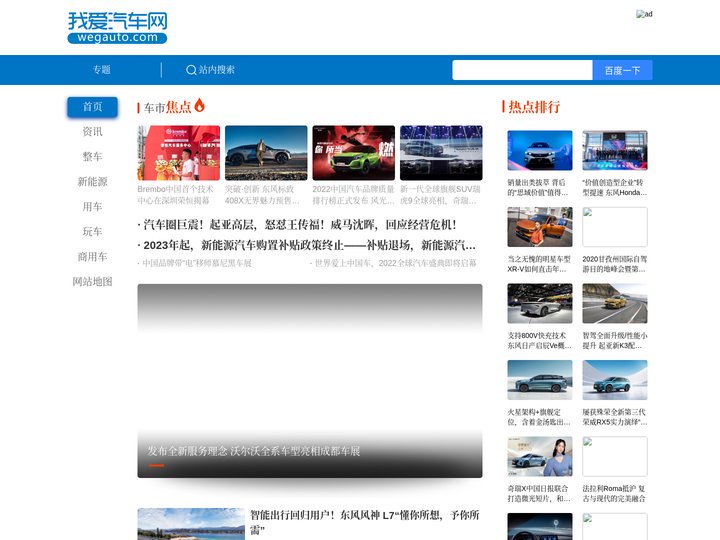Open the headline 2023年起，新能源汽车购置补贴
Image resolution: width=720 pixels, height=540 pixels.
click(x=307, y=245)
